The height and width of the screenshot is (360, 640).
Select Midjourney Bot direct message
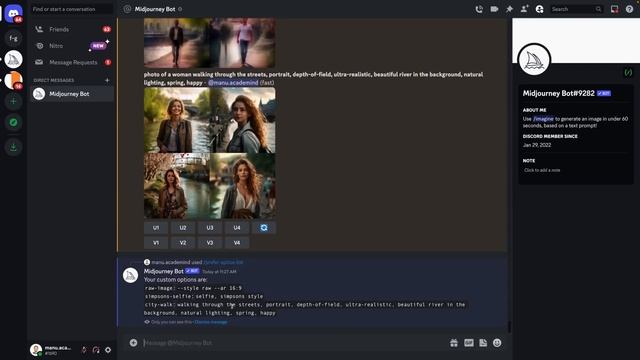72,94
